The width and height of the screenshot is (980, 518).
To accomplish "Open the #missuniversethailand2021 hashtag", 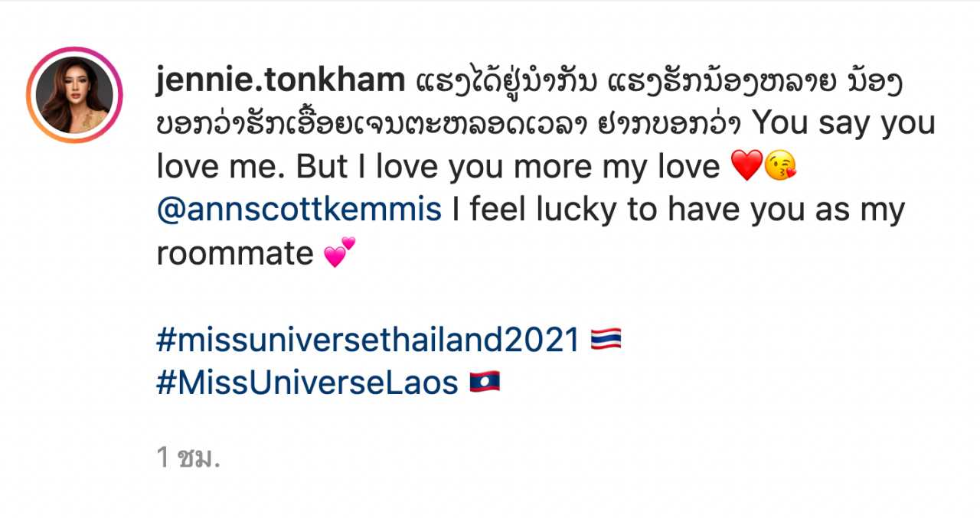I will tap(367, 340).
